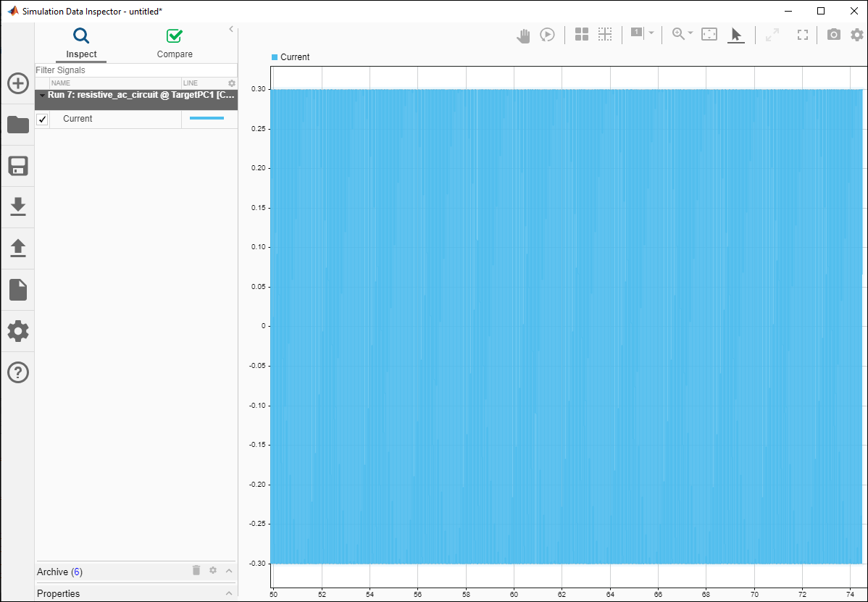
Task: Switch to the Compare tab
Action: tap(174, 42)
